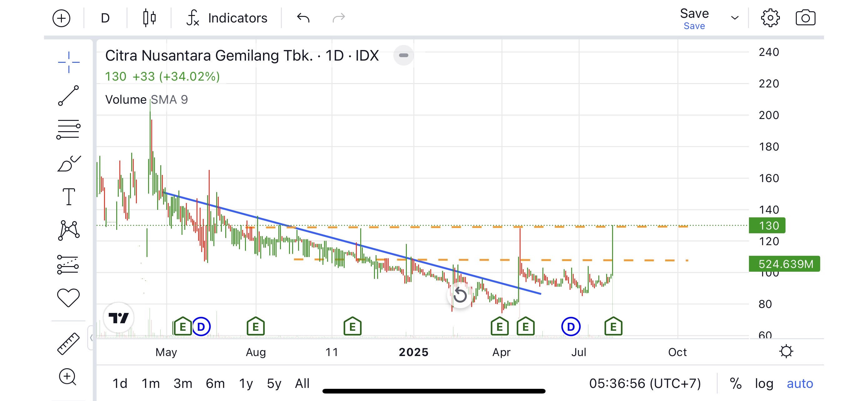This screenshot has height=401, width=868.
Task: Redo the last chart action
Action: point(339,17)
